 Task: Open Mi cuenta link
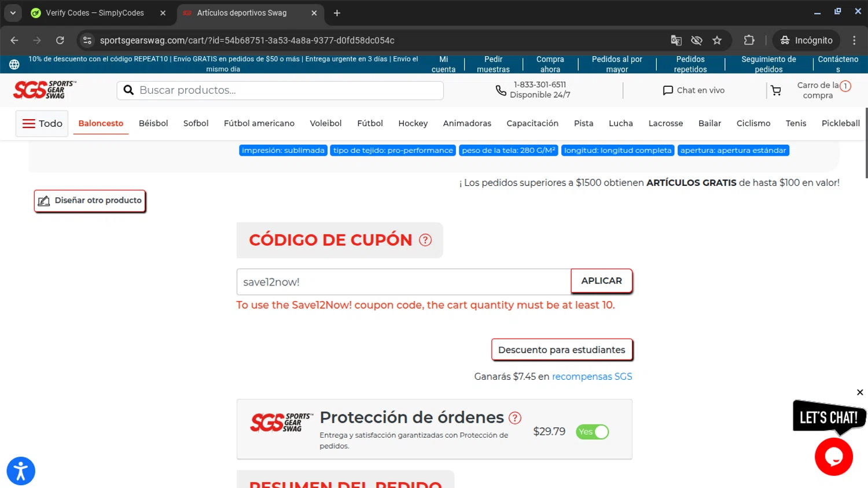coord(443,64)
